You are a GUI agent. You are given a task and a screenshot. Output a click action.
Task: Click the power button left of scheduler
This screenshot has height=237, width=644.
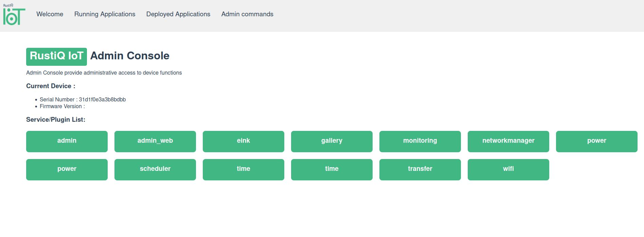(67, 170)
